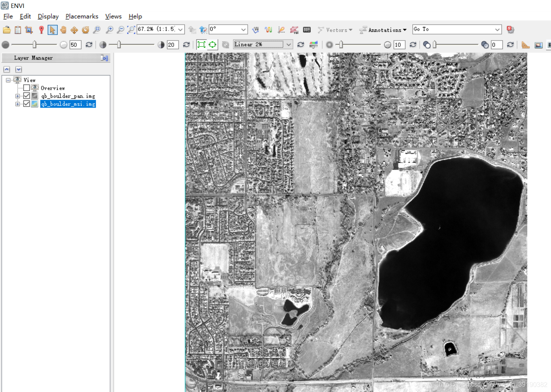Open the Data Manager clipboard icon
The height and width of the screenshot is (392, 551).
[x=18, y=30]
